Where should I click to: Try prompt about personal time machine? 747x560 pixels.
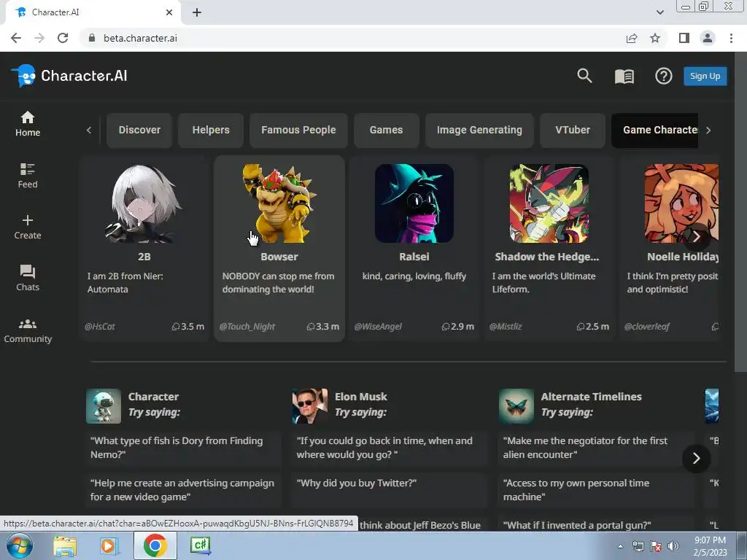(597, 490)
